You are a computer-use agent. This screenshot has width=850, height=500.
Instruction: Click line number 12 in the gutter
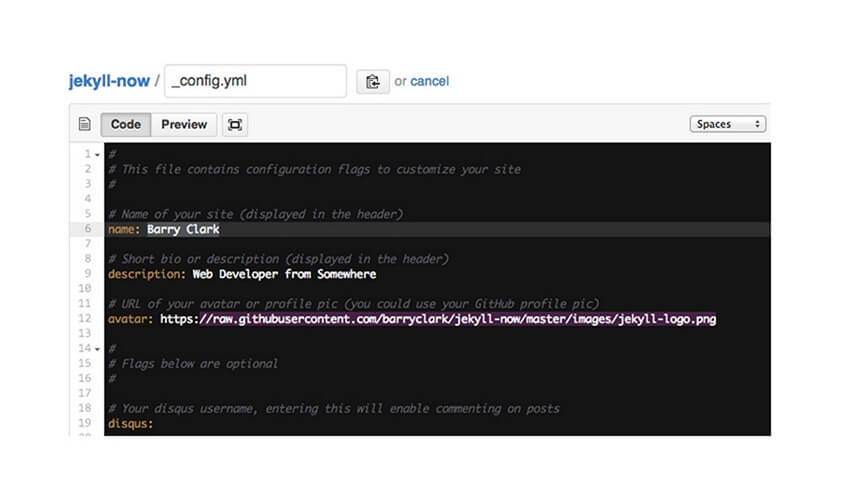pyautogui.click(x=85, y=318)
